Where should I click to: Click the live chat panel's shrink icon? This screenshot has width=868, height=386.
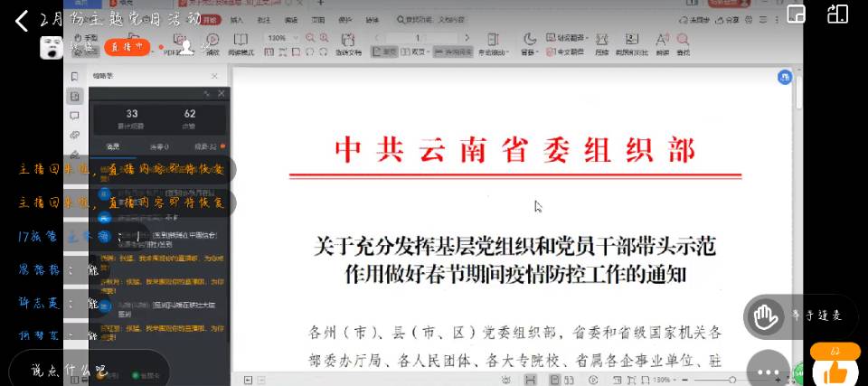coord(208,94)
